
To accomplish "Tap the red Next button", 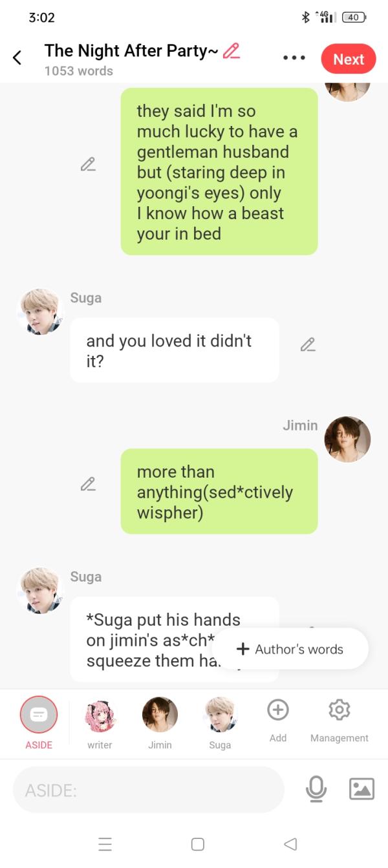I will tap(349, 59).
